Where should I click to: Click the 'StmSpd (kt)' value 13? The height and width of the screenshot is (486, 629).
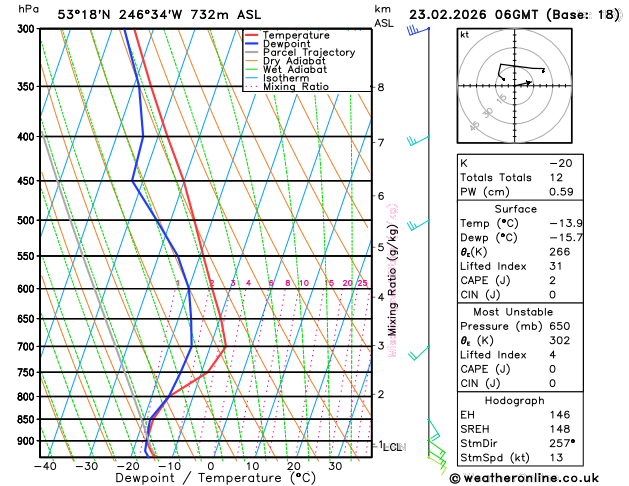(x=556, y=458)
